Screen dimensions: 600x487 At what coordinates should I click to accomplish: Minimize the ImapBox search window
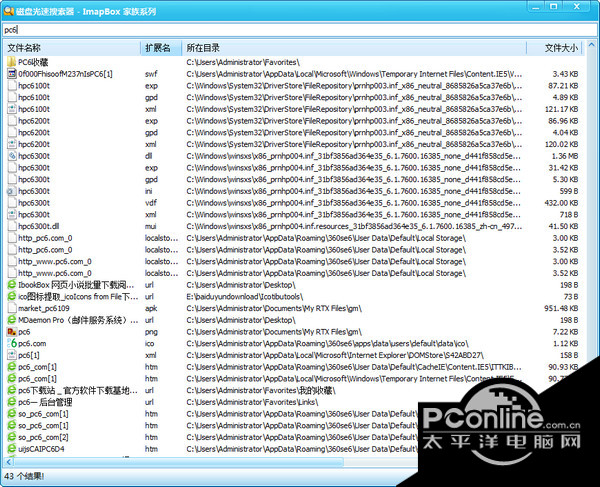click(x=535, y=6)
